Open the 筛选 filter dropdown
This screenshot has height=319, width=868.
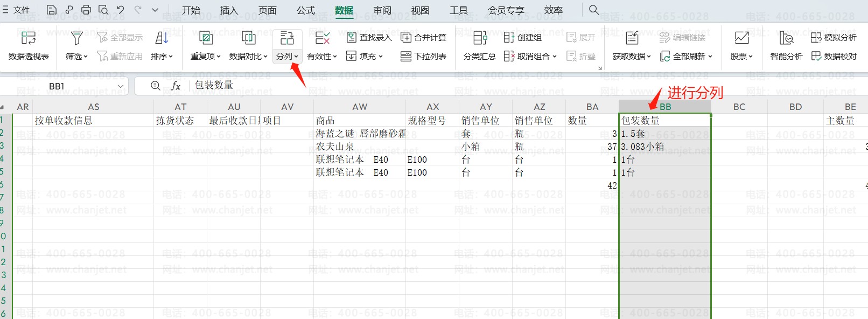[x=76, y=46]
